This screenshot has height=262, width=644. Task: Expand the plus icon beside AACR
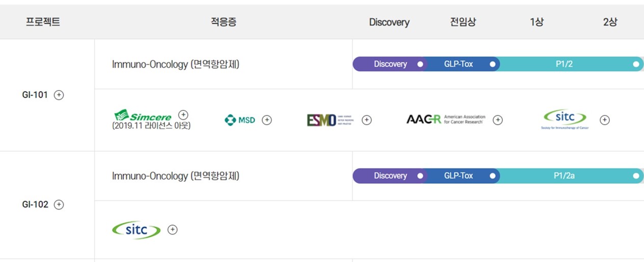tap(498, 120)
